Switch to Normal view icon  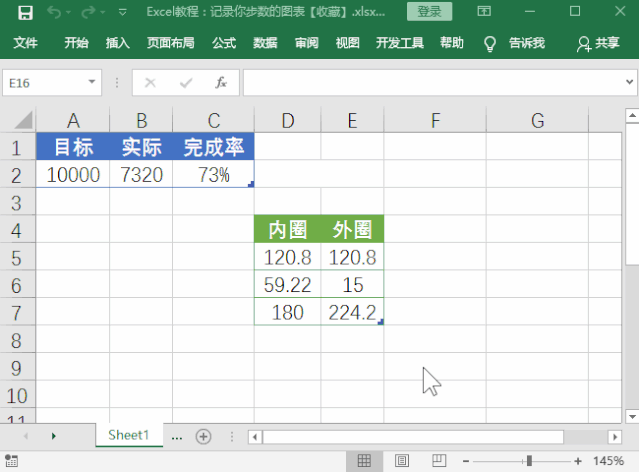coord(364,461)
